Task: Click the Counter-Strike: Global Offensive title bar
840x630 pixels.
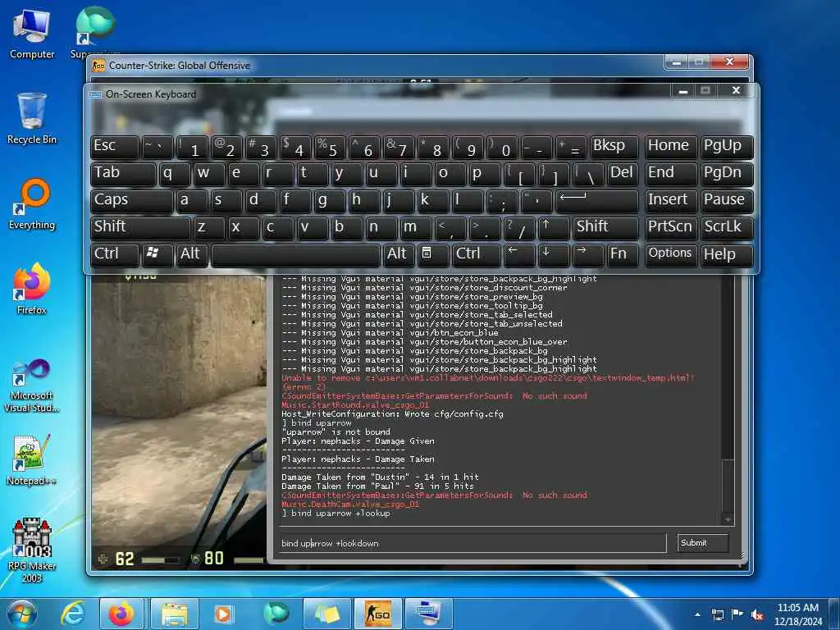Action: [375, 66]
